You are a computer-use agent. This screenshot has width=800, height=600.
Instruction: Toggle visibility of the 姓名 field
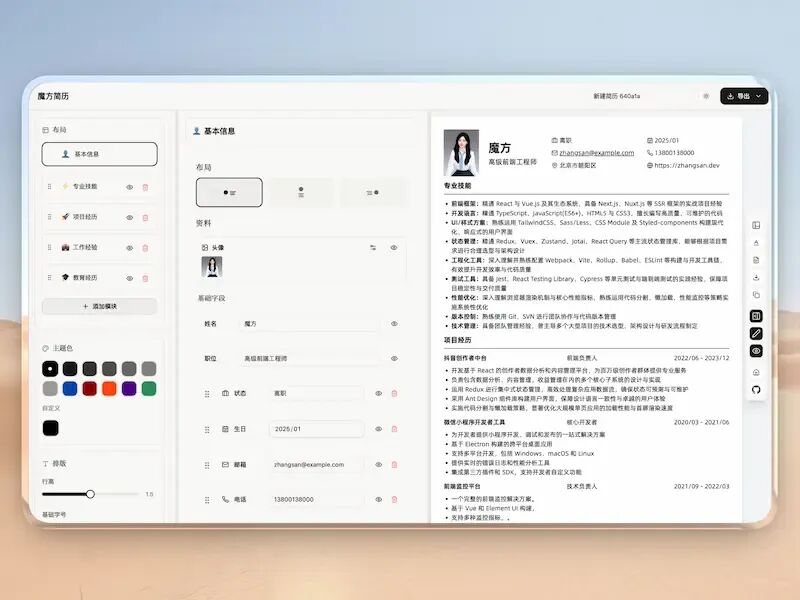tap(394, 323)
